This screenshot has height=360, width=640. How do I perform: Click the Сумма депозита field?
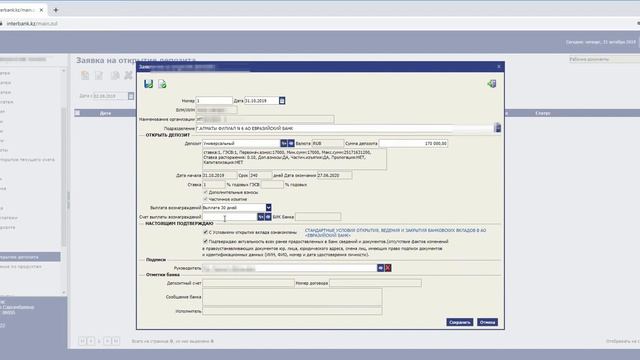[x=413, y=143]
